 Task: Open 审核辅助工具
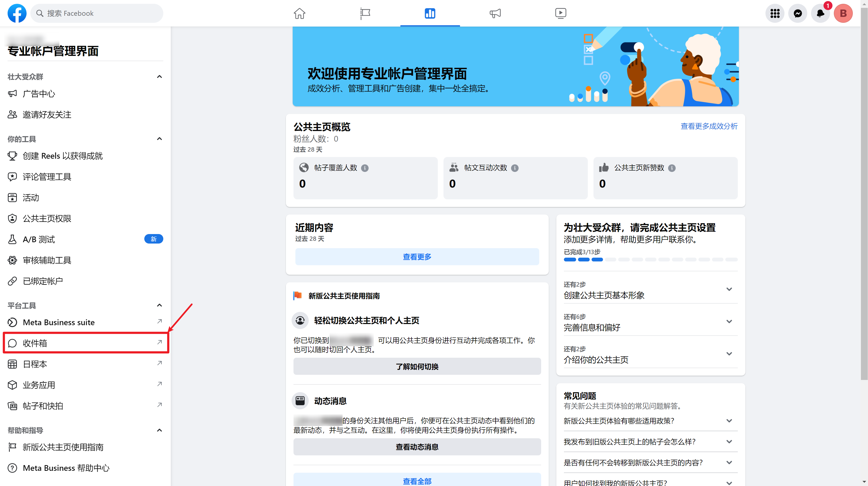pos(85,260)
